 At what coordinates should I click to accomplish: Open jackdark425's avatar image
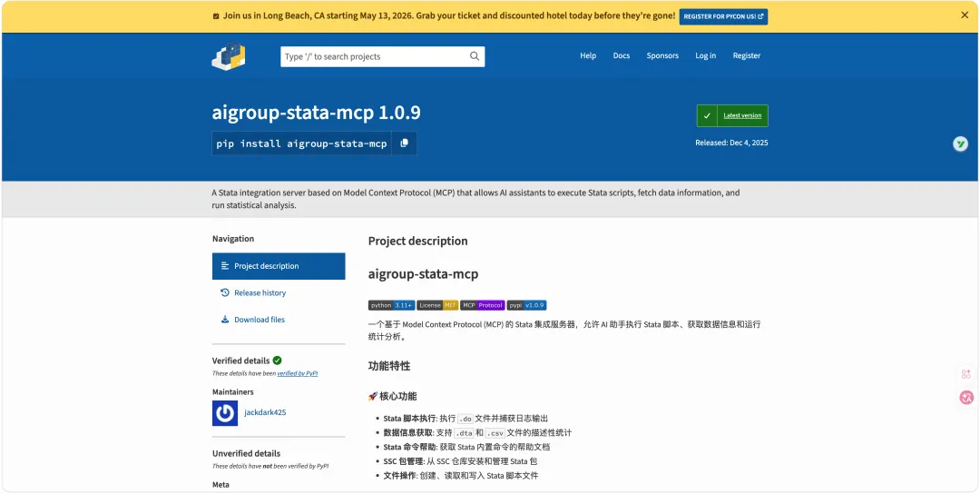coord(225,413)
